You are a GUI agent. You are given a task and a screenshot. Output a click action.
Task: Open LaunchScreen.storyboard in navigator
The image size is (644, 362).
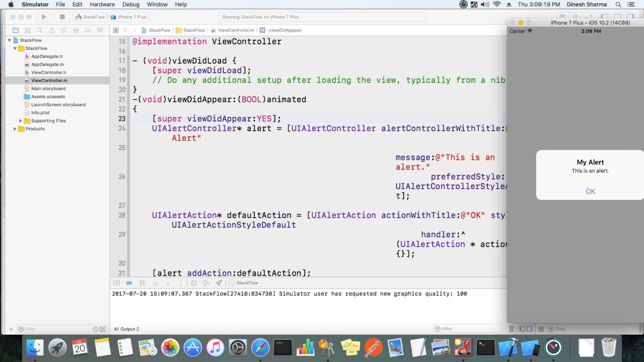click(58, 105)
